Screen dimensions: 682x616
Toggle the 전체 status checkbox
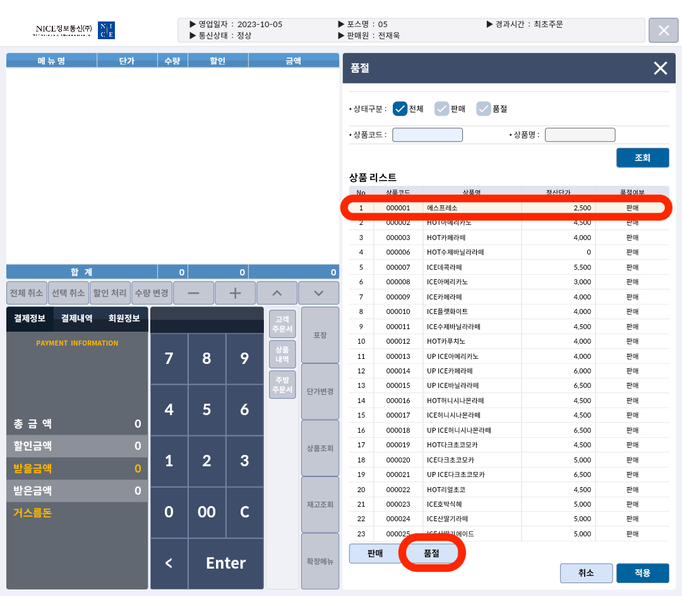400,109
